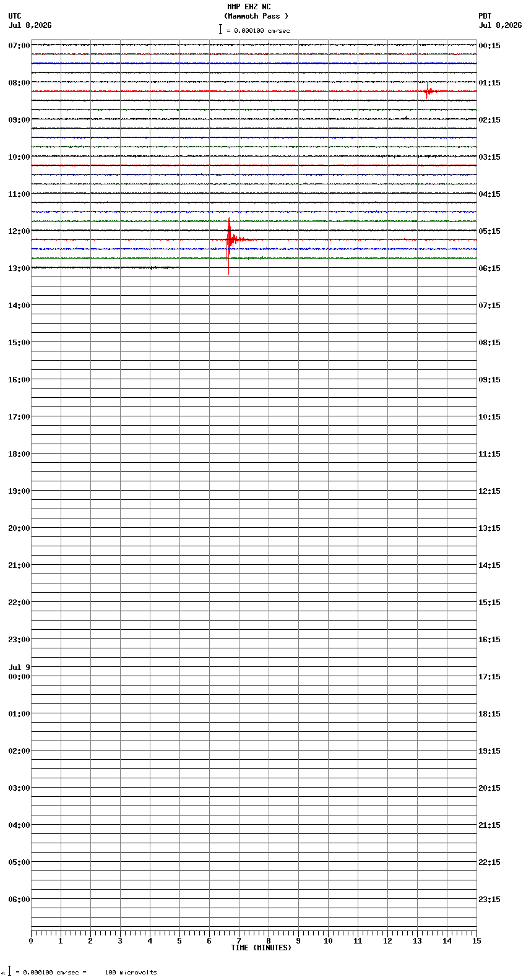Click the 09:00 UTC time label
526x980 pixels.
point(19,120)
